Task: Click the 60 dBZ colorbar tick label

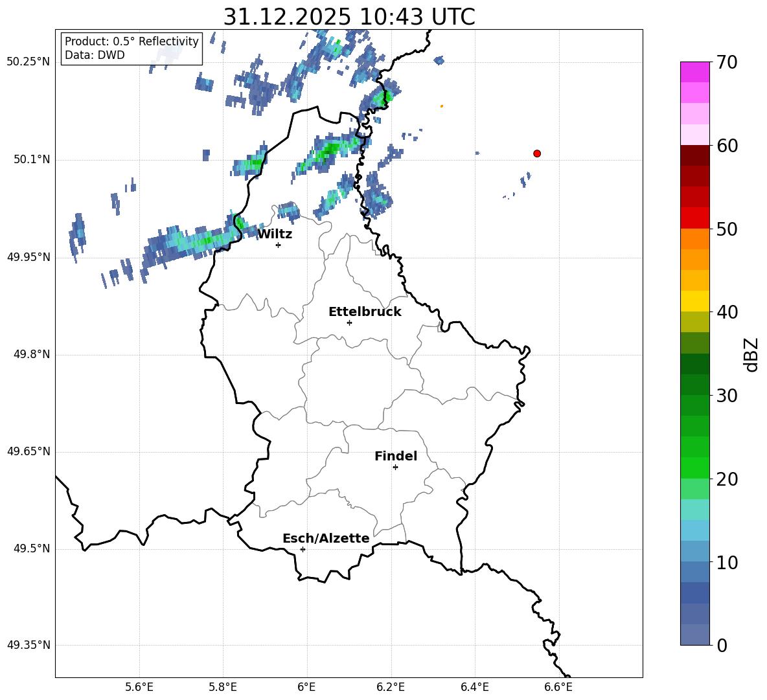Action: [x=727, y=146]
